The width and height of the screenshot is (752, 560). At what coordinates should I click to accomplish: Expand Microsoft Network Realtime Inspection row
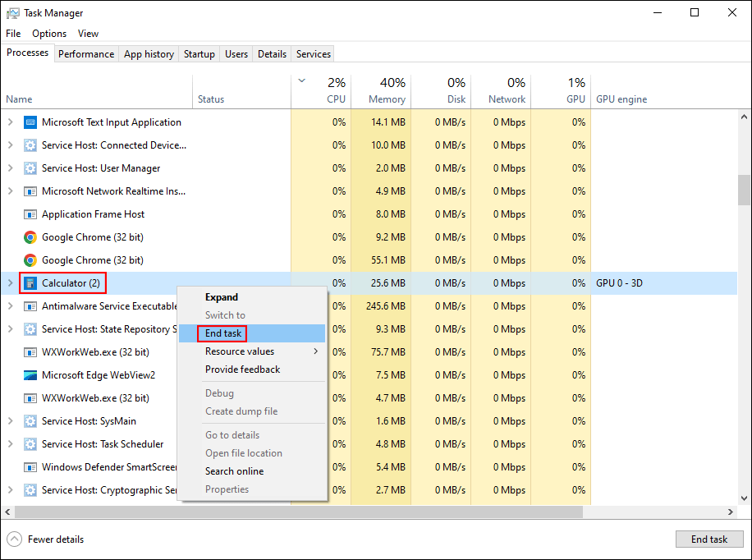coord(10,191)
